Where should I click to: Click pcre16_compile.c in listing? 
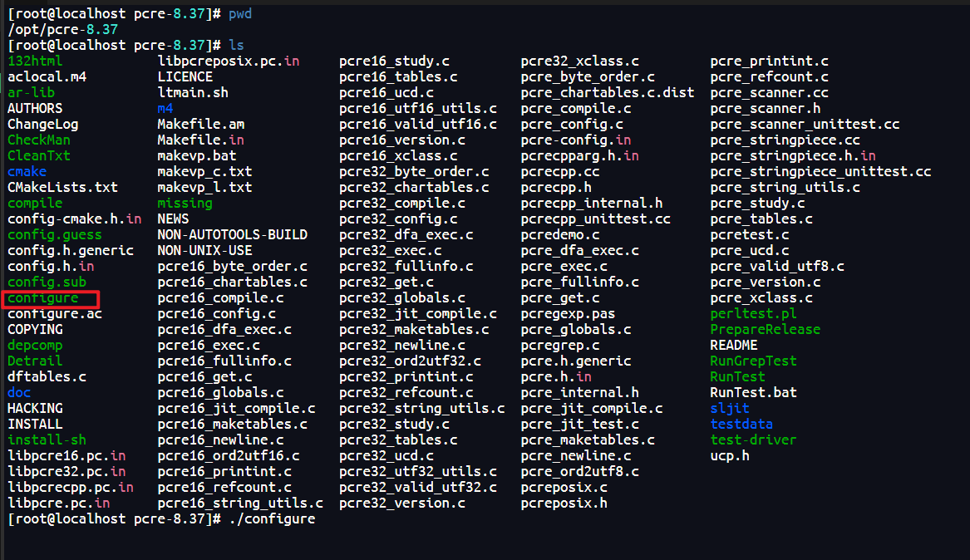coord(221,298)
